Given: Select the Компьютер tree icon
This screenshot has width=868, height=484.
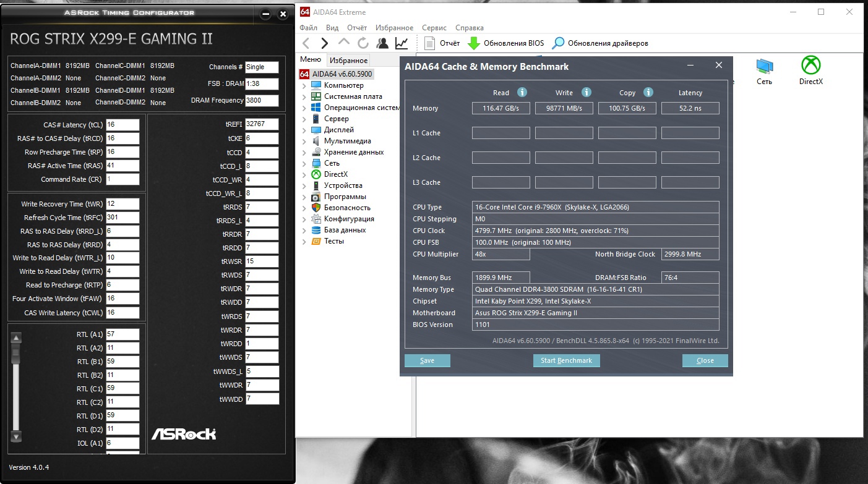Looking at the screenshot, I should point(316,85).
